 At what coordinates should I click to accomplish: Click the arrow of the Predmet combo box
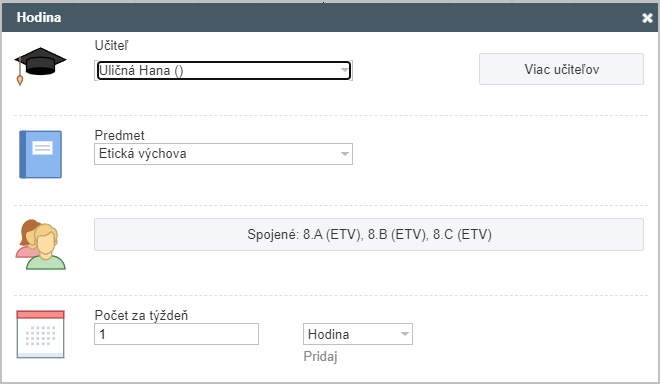point(344,154)
